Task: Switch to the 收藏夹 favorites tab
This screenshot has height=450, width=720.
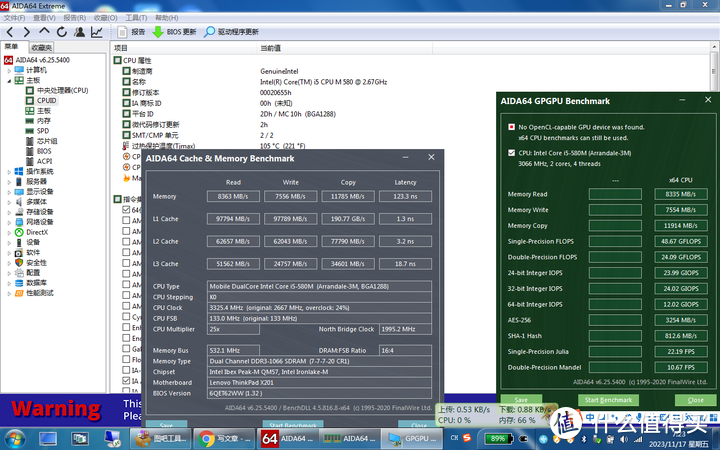Action: [41, 47]
